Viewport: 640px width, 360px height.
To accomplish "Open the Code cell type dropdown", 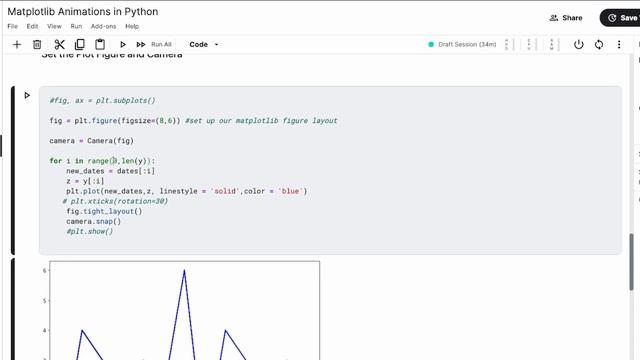I will [204, 44].
